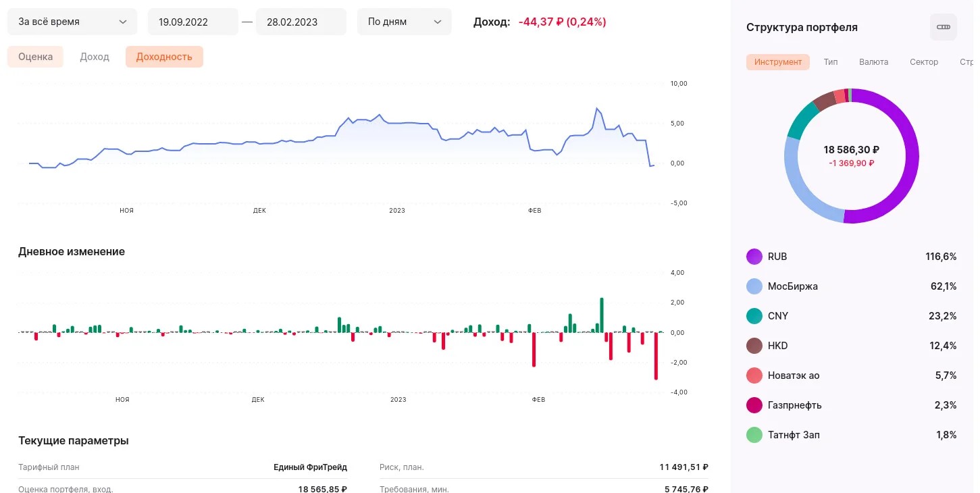Image resolution: width=980 pixels, height=493 pixels.
Task: Click the coral Новатэк ао legend swatch
Action: coord(754,375)
